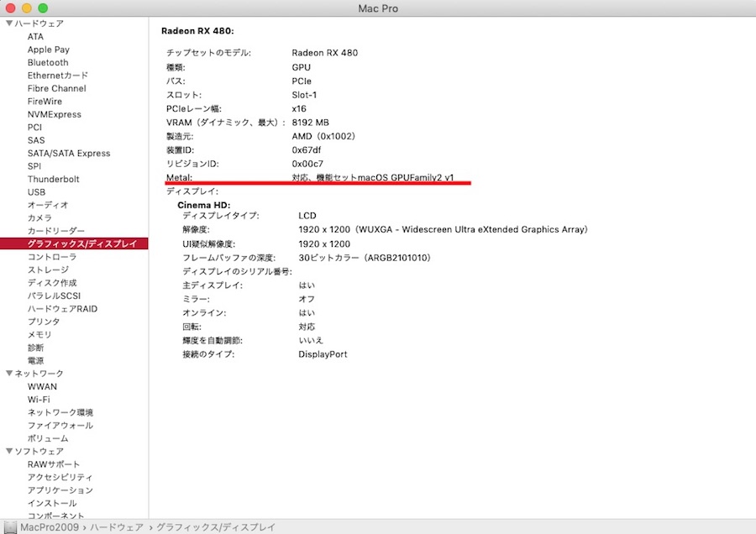
Task: Select 電源 in the sidebar
Action: (35, 360)
